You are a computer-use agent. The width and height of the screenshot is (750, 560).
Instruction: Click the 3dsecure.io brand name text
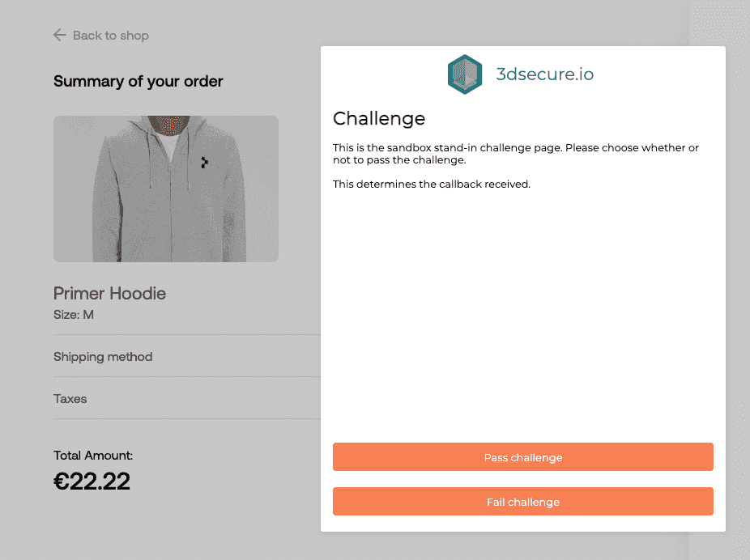pos(545,74)
